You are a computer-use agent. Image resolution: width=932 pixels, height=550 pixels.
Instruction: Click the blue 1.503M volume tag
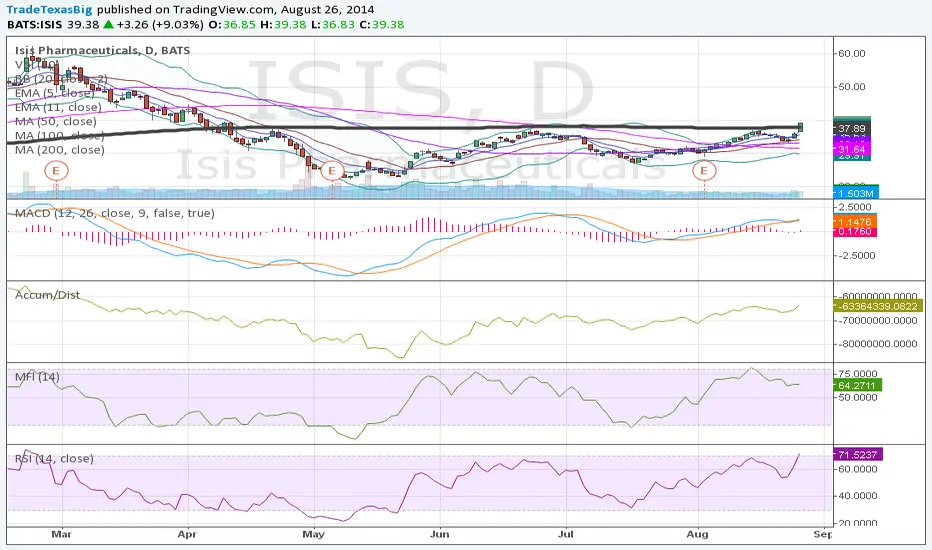[x=857, y=193]
